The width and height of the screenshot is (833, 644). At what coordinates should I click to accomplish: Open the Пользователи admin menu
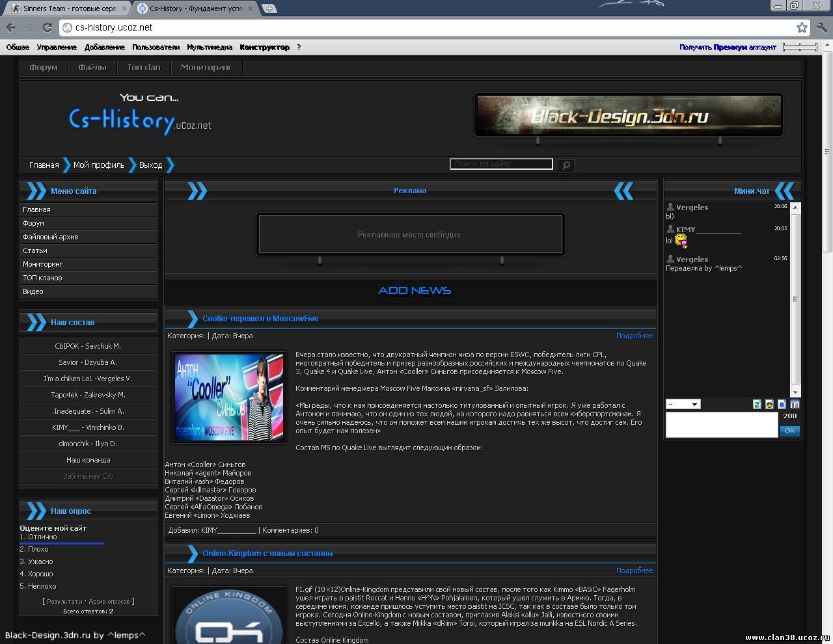(x=156, y=47)
